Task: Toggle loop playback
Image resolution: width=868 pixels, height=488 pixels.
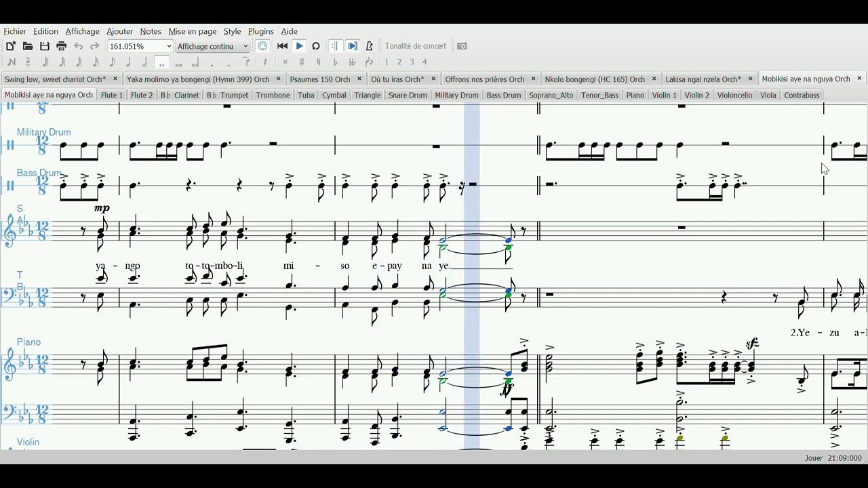Action: [316, 46]
